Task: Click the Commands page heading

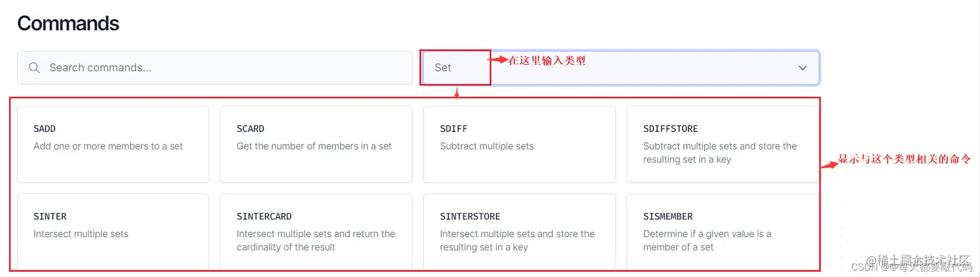Action: pos(68,23)
